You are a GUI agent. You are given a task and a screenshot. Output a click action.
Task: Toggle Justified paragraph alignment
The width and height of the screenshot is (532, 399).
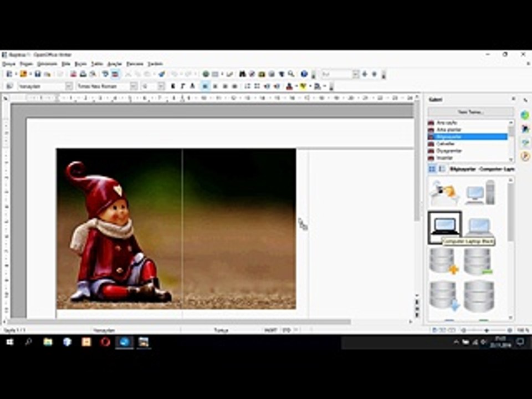point(234,86)
